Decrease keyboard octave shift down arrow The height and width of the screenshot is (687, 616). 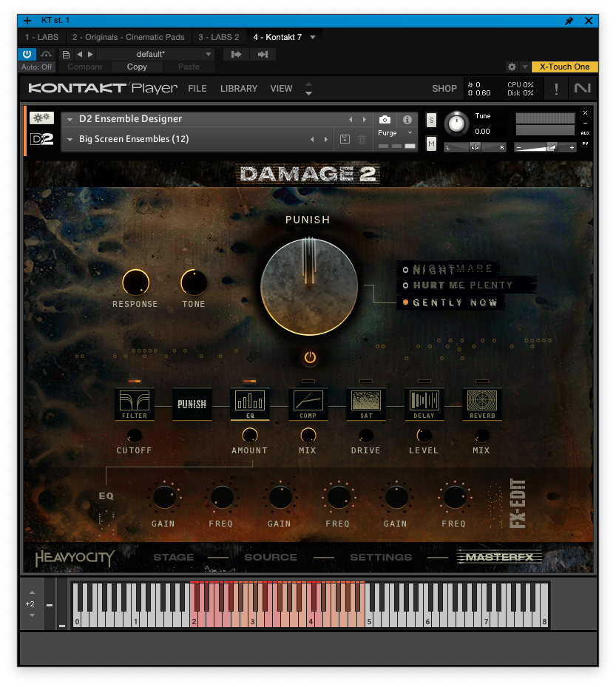tap(32, 615)
